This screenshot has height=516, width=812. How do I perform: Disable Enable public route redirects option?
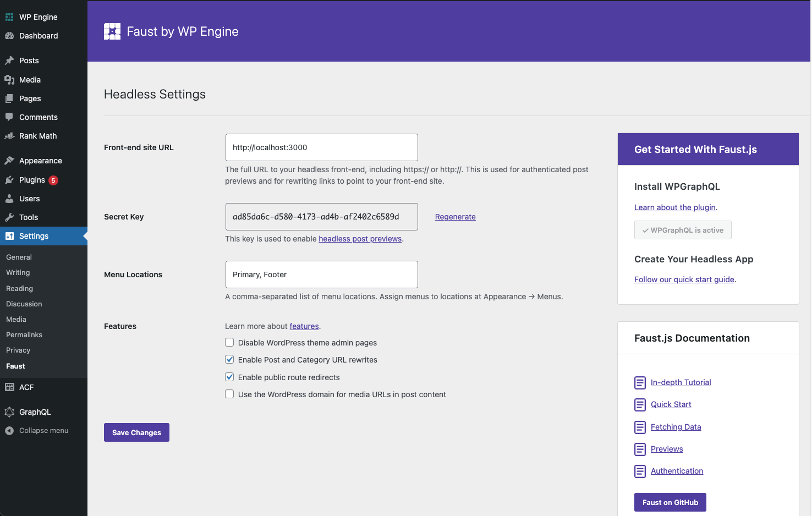click(x=229, y=377)
